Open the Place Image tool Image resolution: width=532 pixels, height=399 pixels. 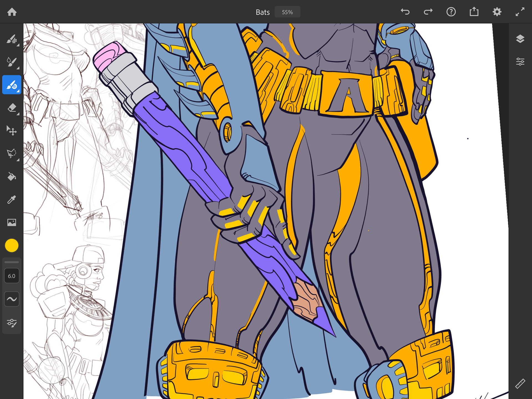coord(12,222)
